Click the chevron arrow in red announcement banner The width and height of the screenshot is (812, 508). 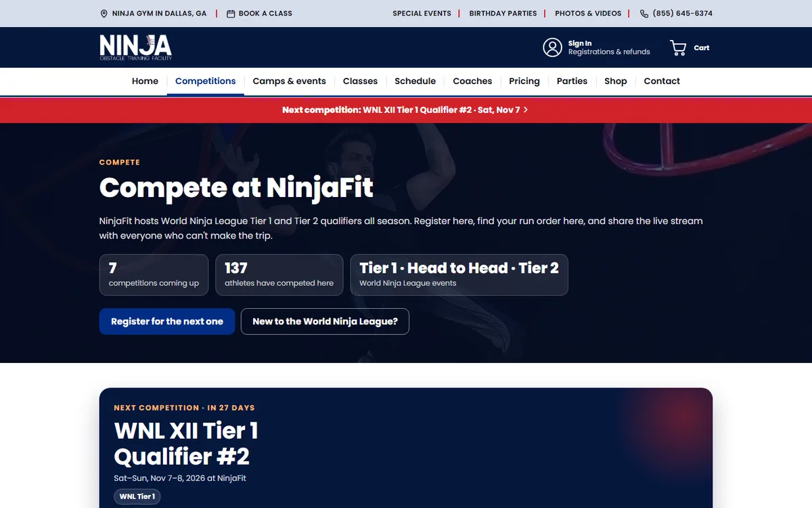(x=526, y=110)
